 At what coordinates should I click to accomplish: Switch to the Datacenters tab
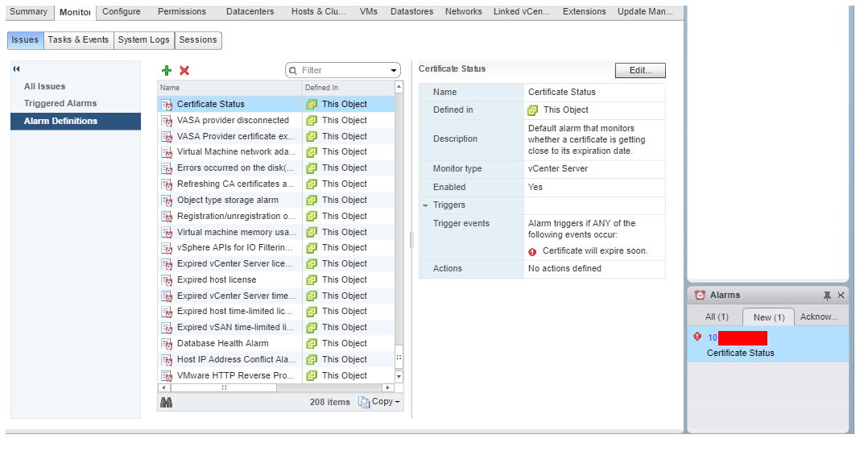[x=250, y=11]
